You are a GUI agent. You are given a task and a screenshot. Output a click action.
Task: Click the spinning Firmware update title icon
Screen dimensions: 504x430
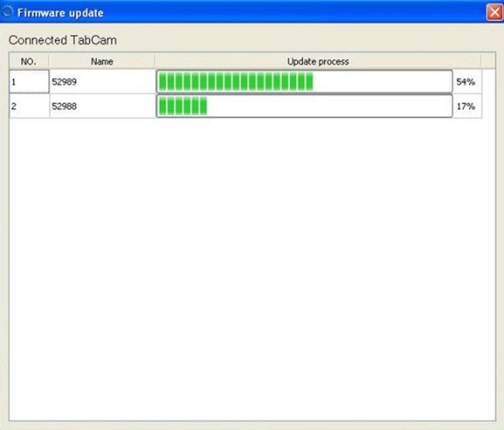pyautogui.click(x=7, y=12)
